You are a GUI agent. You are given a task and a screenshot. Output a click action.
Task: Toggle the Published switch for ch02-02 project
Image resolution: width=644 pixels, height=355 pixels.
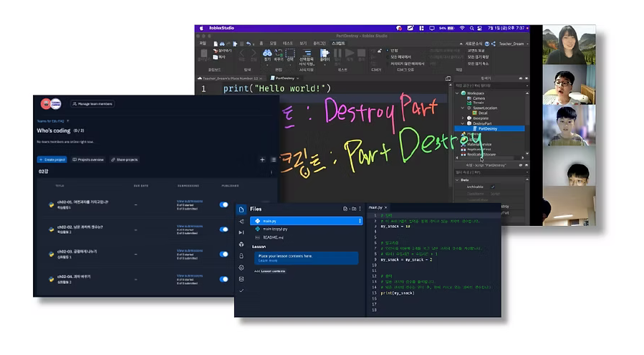pyautogui.click(x=224, y=229)
